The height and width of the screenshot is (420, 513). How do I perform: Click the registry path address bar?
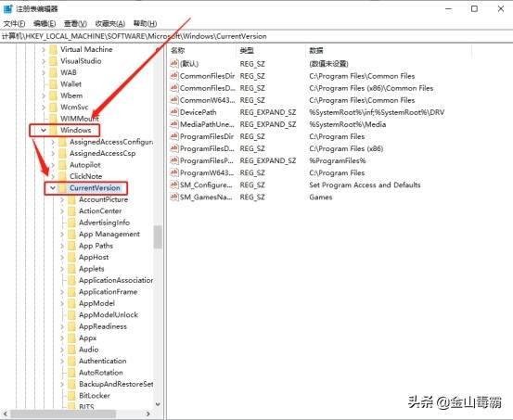click(256, 36)
